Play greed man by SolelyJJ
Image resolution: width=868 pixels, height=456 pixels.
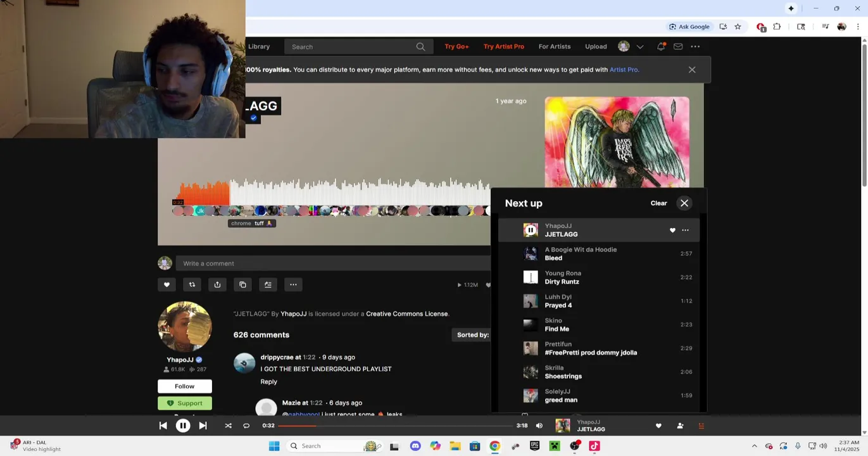click(x=599, y=396)
